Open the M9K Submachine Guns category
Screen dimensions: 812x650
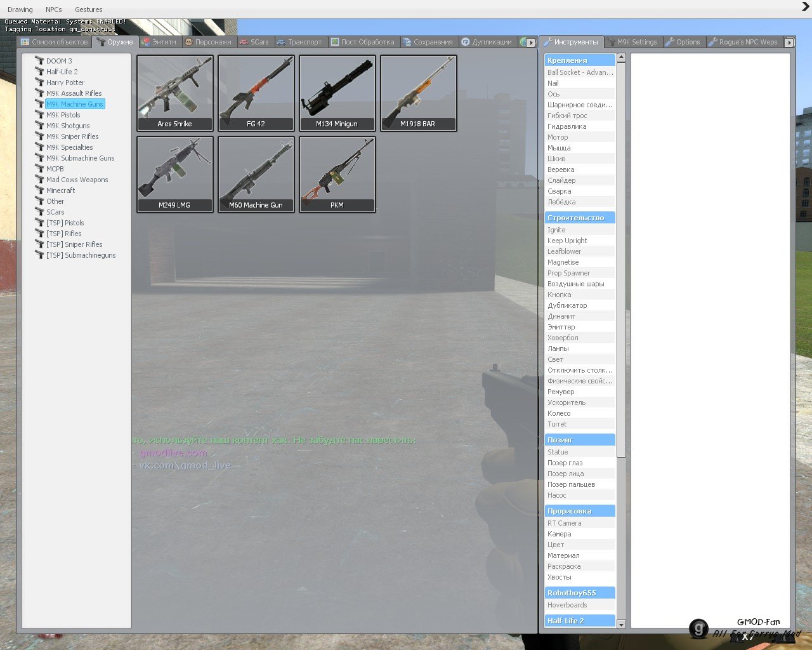click(x=80, y=158)
